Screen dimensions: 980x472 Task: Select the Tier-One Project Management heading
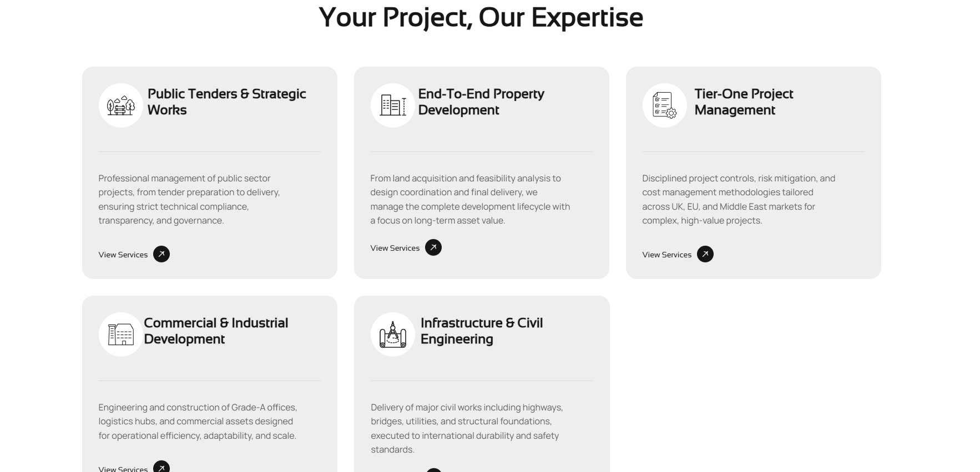[x=744, y=101]
